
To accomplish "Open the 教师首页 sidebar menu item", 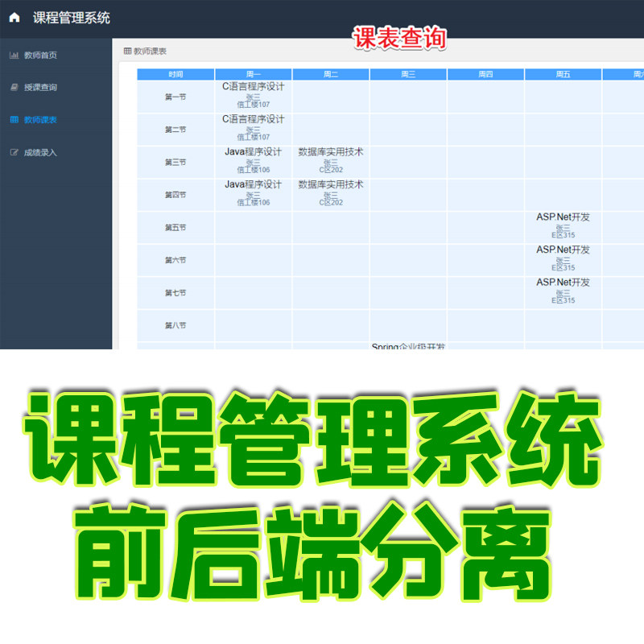I will (39, 56).
